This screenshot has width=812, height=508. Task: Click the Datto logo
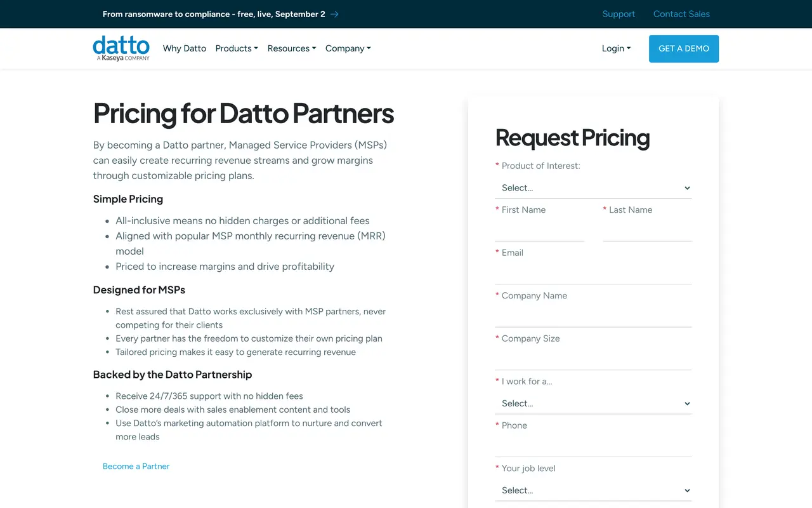[121, 48]
